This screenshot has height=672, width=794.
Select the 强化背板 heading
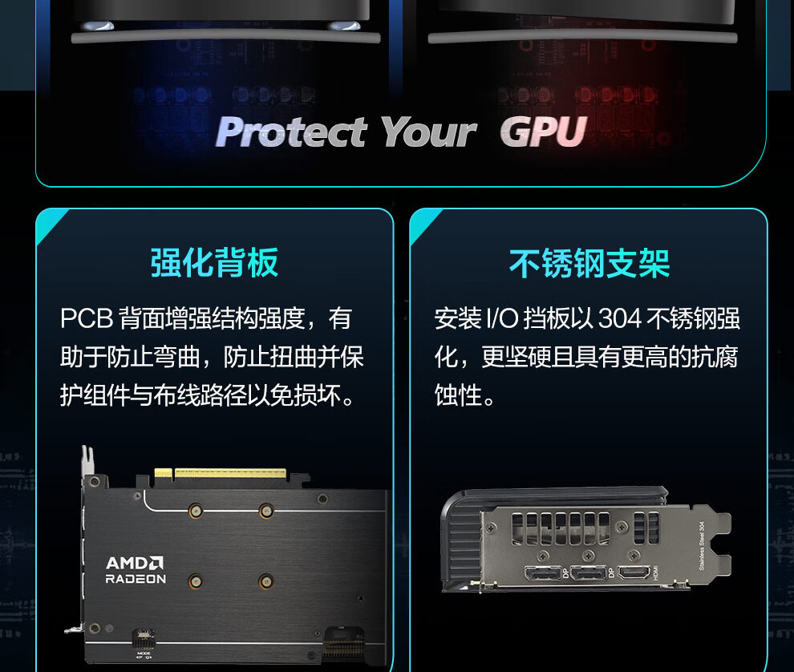(x=214, y=263)
